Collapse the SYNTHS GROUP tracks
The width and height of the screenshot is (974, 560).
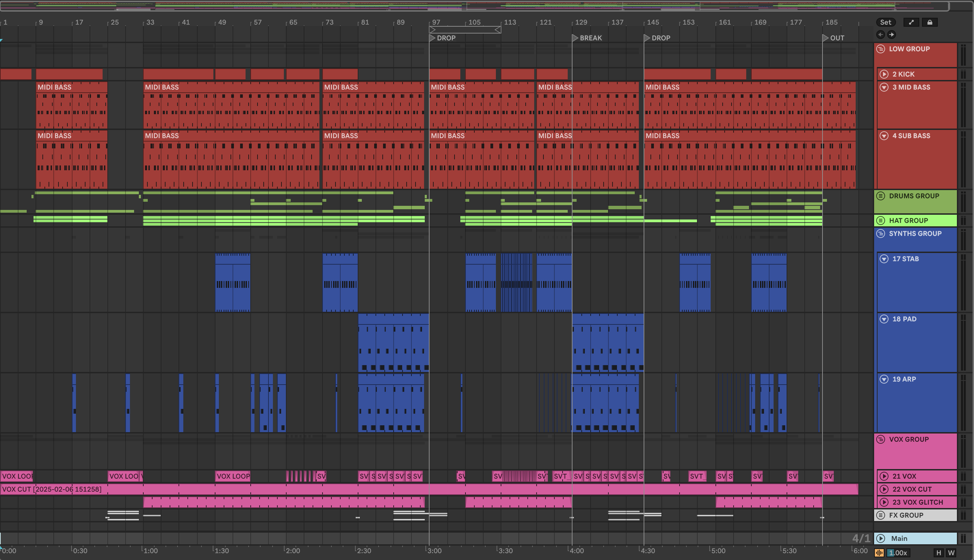coord(881,234)
